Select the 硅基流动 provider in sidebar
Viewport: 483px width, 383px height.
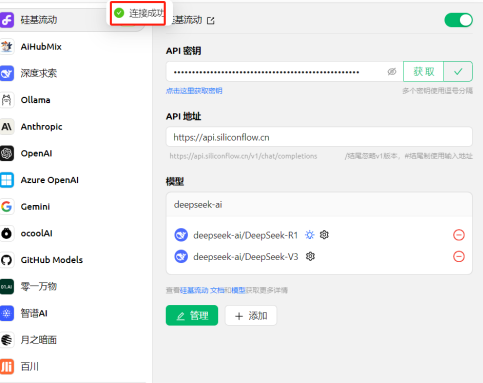[72, 20]
